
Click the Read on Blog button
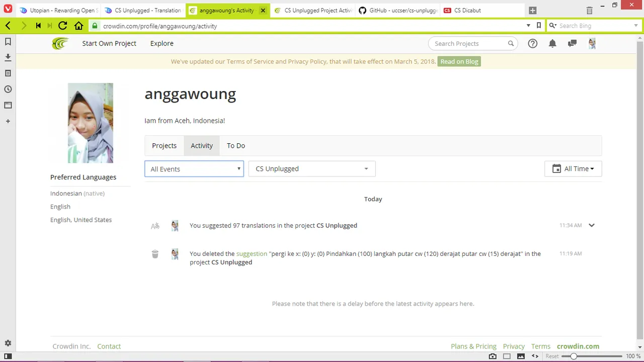tap(459, 61)
